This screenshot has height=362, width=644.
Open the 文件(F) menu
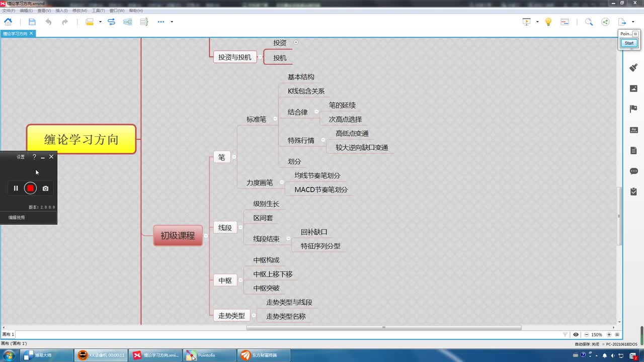[9, 11]
